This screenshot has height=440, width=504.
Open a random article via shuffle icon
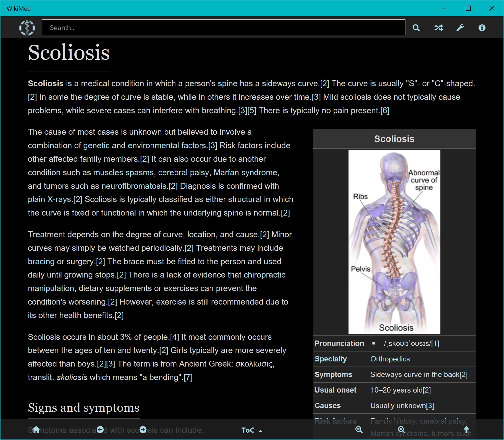(x=438, y=28)
